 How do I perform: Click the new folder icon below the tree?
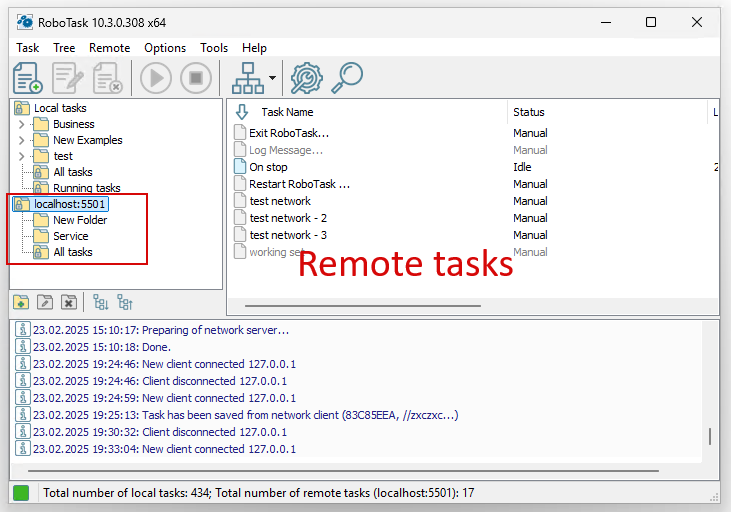pyautogui.click(x=21, y=303)
